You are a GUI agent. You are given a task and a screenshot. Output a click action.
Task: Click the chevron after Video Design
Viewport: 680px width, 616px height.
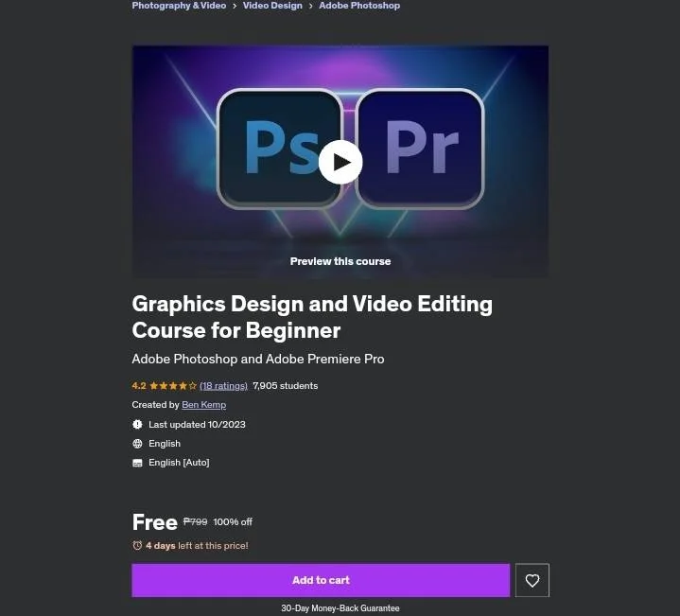coord(310,6)
